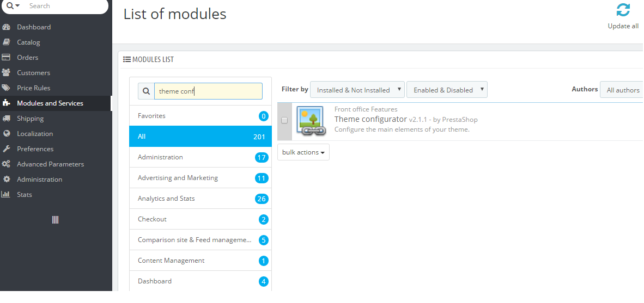Click the Orders credit card icon
The width and height of the screenshot is (644, 303).
pos(7,58)
